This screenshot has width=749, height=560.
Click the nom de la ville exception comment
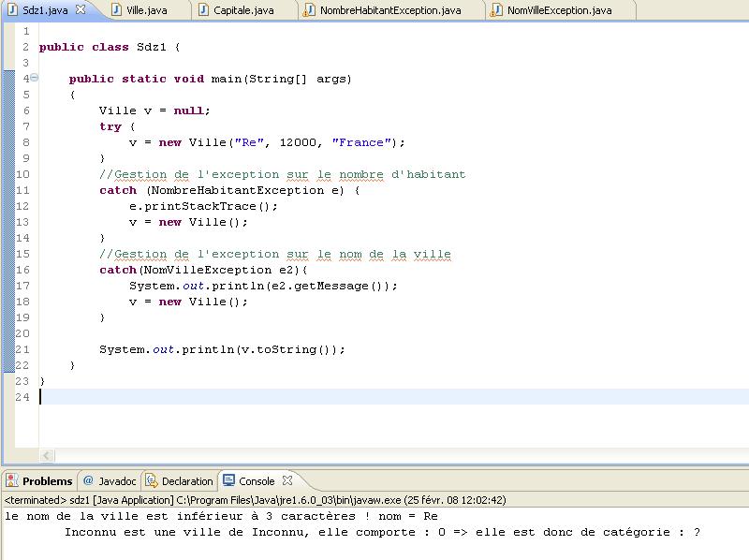tap(274, 254)
